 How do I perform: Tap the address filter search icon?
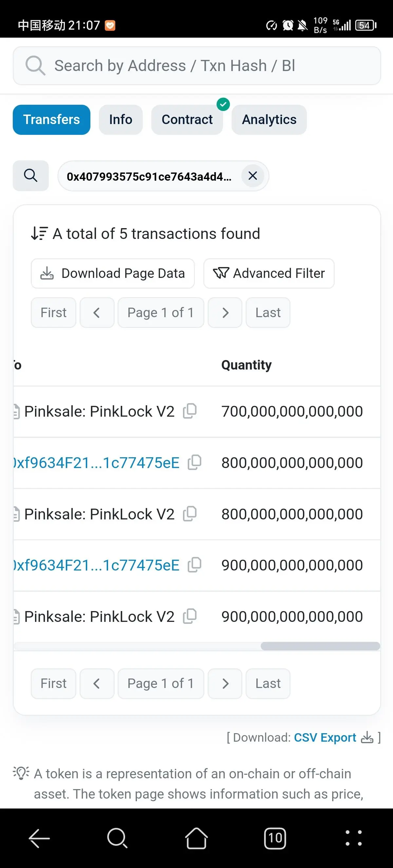tap(31, 175)
